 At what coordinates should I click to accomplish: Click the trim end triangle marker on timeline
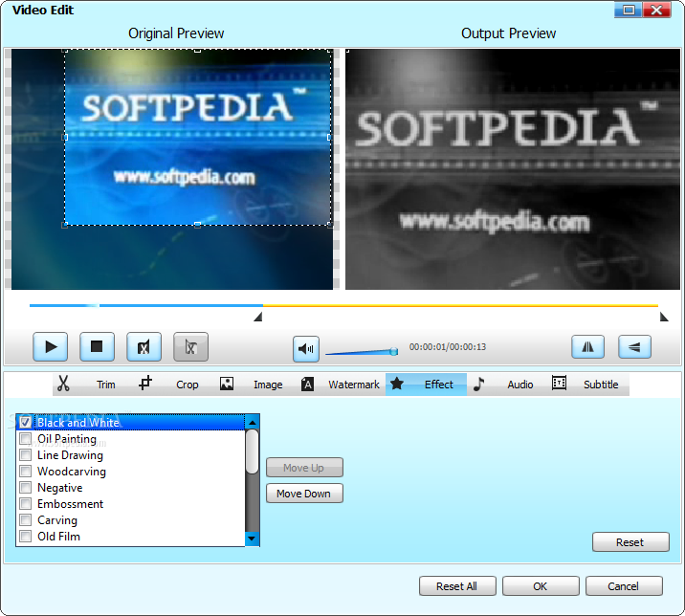tap(664, 317)
